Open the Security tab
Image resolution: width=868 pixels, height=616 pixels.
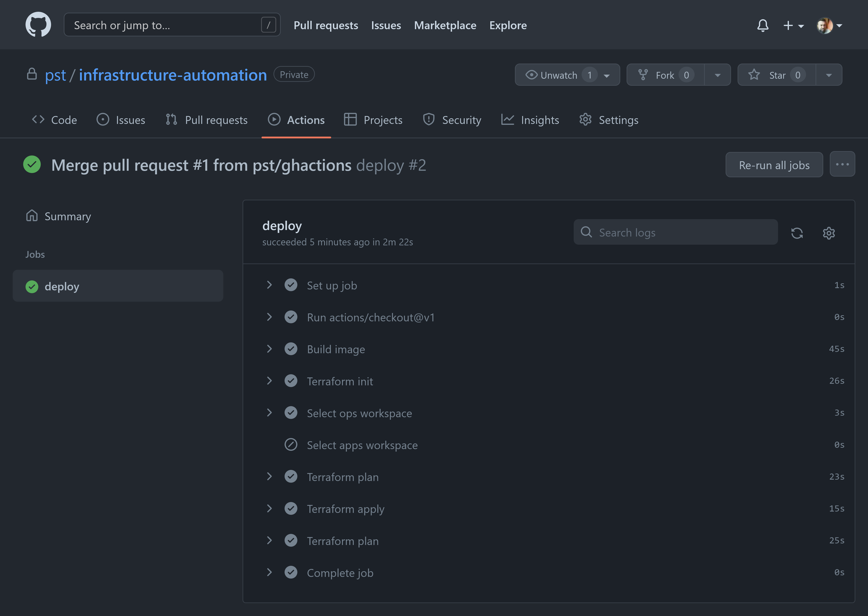pyautogui.click(x=462, y=119)
